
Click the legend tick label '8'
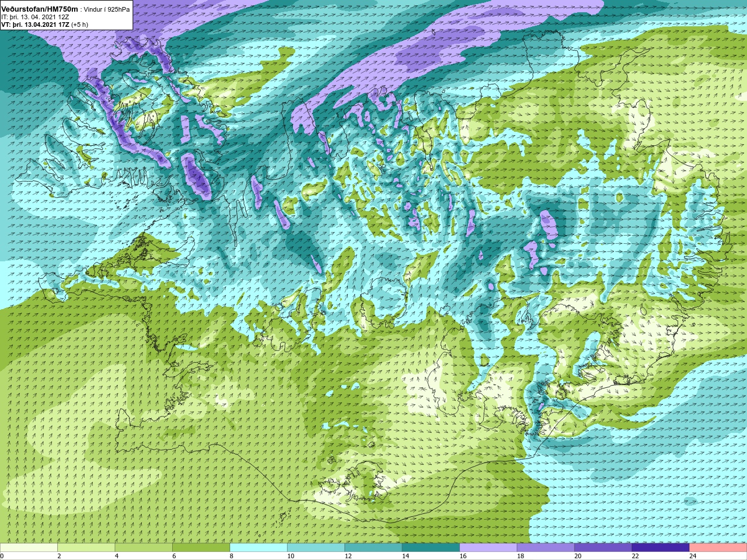tap(232, 556)
